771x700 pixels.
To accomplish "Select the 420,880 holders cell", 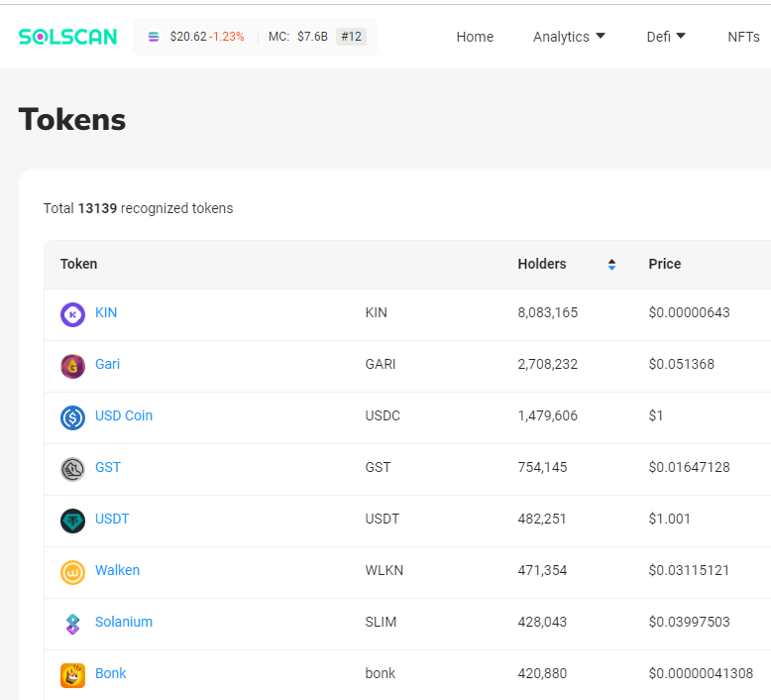I will [x=542, y=673].
